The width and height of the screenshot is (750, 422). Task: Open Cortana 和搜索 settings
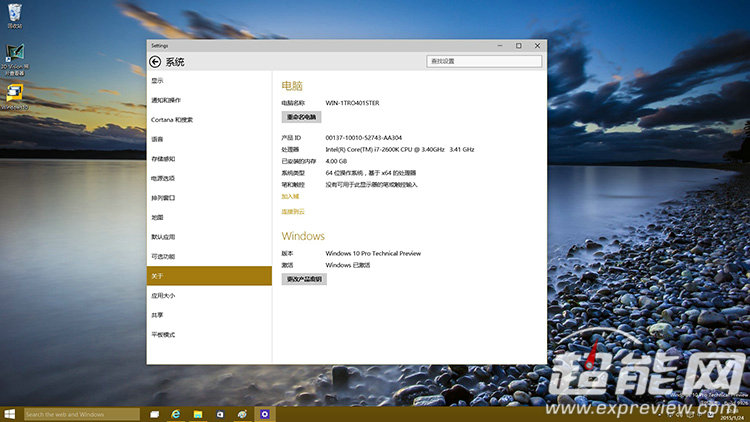coord(172,120)
